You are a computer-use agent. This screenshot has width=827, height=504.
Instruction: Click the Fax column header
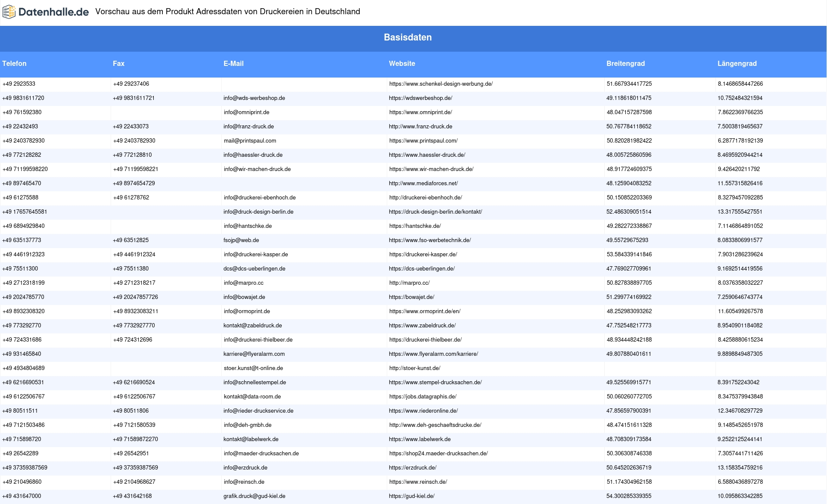(x=118, y=64)
